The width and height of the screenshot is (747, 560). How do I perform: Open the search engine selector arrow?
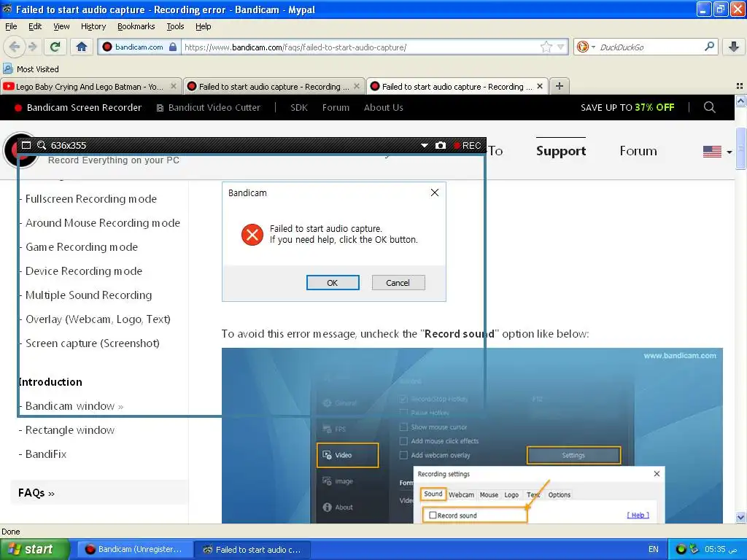593,47
